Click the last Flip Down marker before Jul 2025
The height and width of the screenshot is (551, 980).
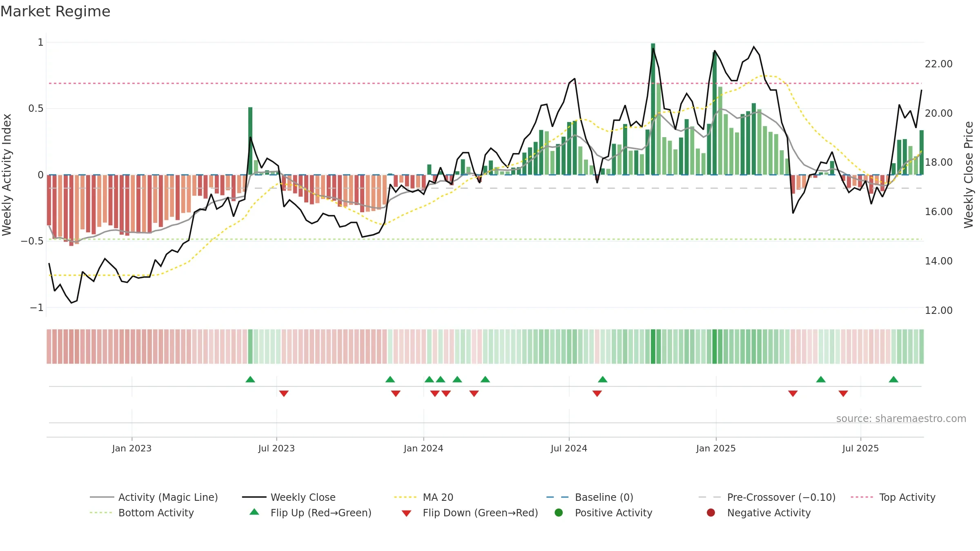tap(843, 393)
